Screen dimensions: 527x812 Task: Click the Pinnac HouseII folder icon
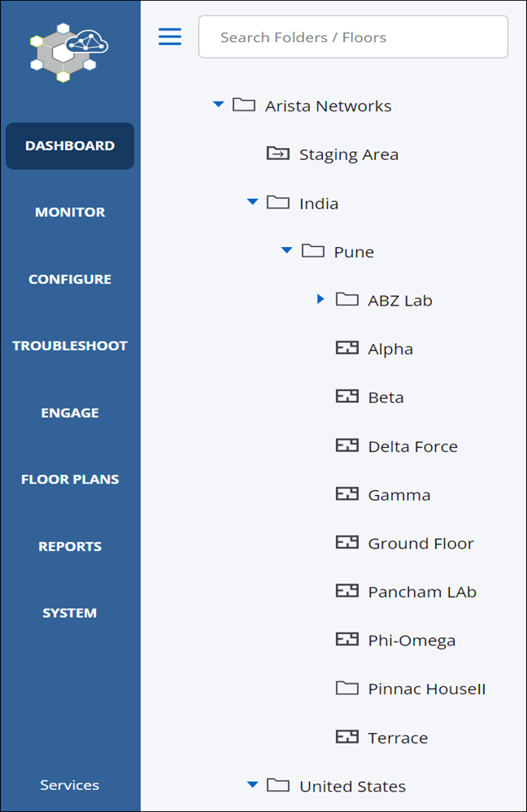pos(346,688)
